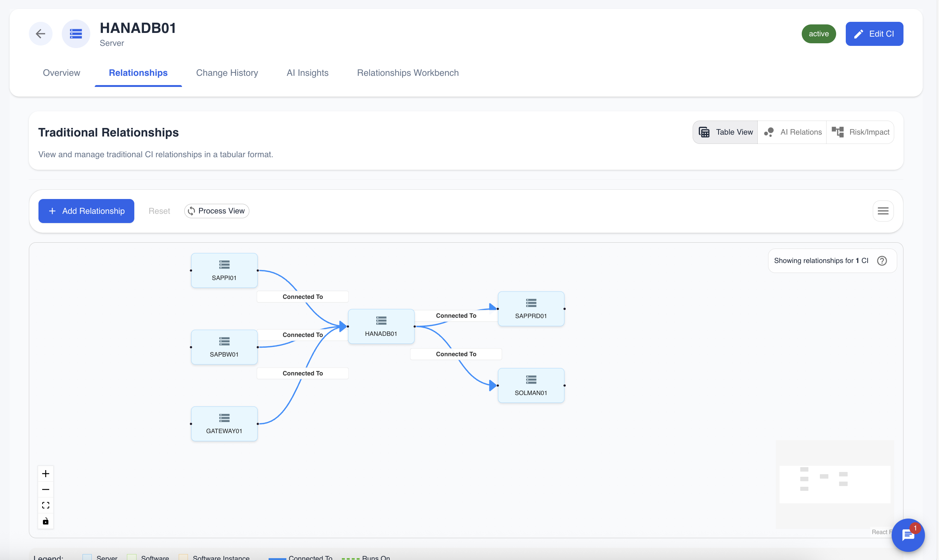Switch to Process View mode

point(216,210)
